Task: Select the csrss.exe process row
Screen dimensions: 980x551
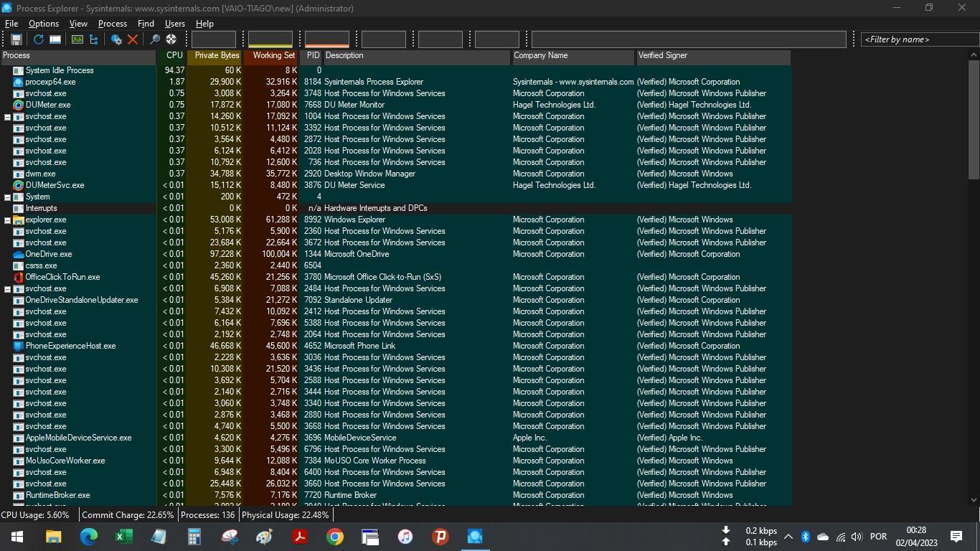Action: tap(395, 265)
